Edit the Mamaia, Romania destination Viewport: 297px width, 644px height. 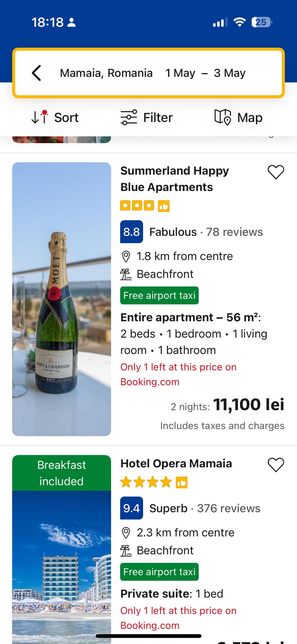click(106, 73)
